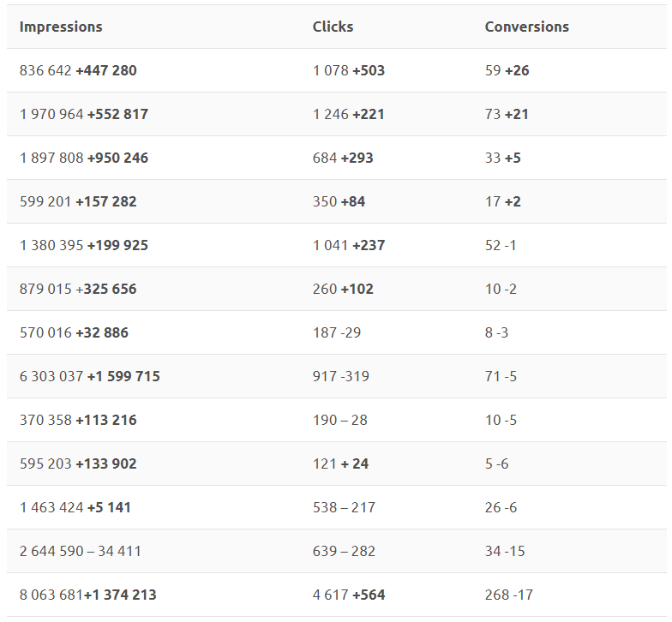The image size is (672, 622).
Task: Click the Clicks column header
Action: point(333,27)
